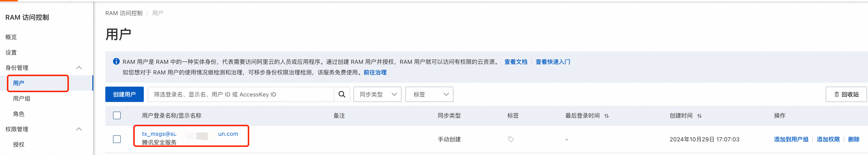868x155 pixels.
Task: Collapse the 身份管理 section
Action: pos(79,68)
